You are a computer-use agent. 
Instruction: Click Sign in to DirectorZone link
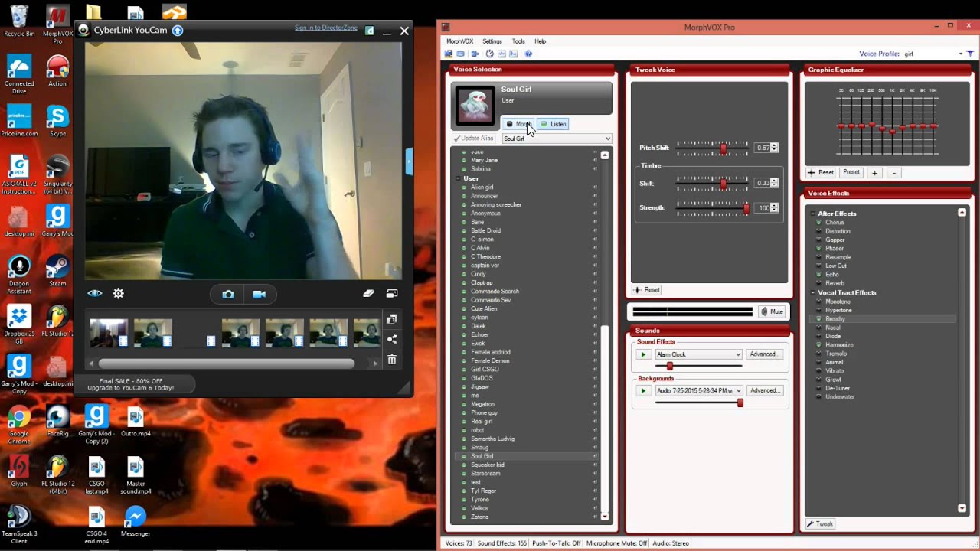coord(326,28)
